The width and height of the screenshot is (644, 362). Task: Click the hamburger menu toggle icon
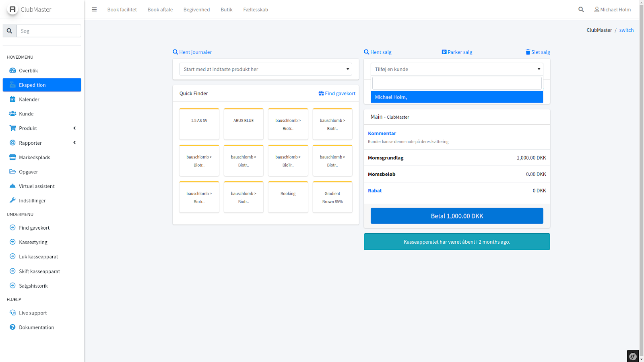point(94,10)
